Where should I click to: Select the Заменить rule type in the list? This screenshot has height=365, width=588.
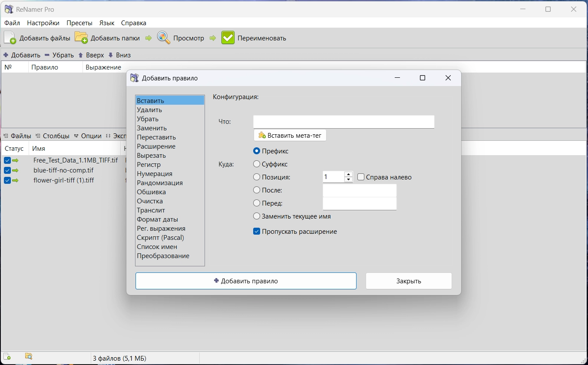tap(170, 128)
